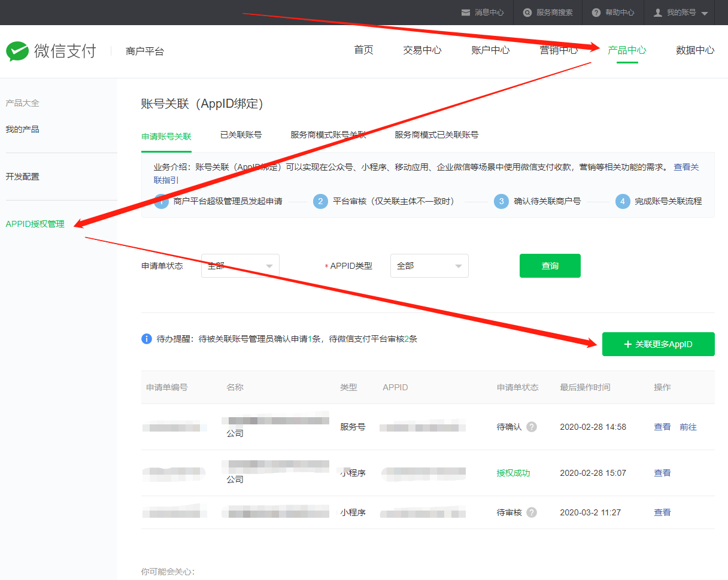The width and height of the screenshot is (728, 580).
Task: Click the WeChat Pay logo
Action: coord(51,51)
